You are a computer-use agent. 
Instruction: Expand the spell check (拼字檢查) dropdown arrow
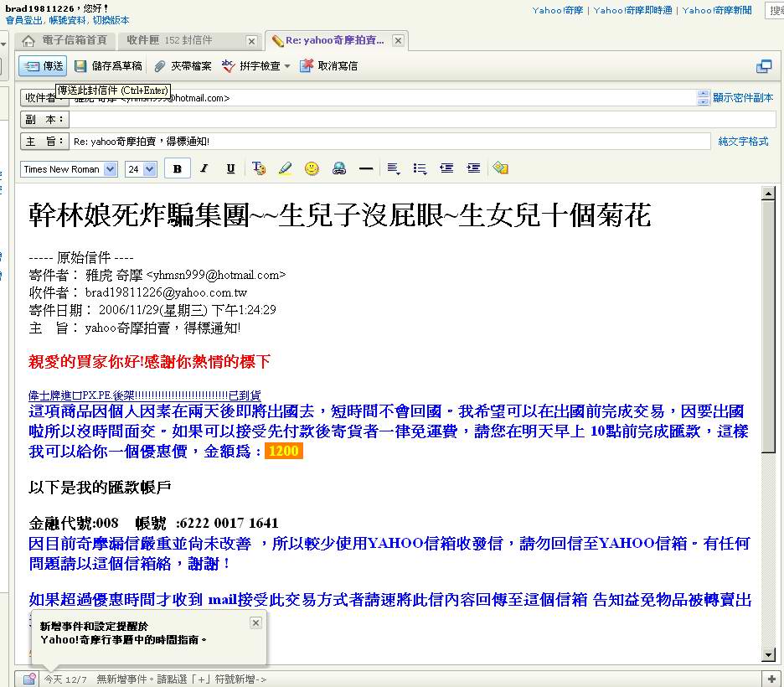(x=287, y=66)
